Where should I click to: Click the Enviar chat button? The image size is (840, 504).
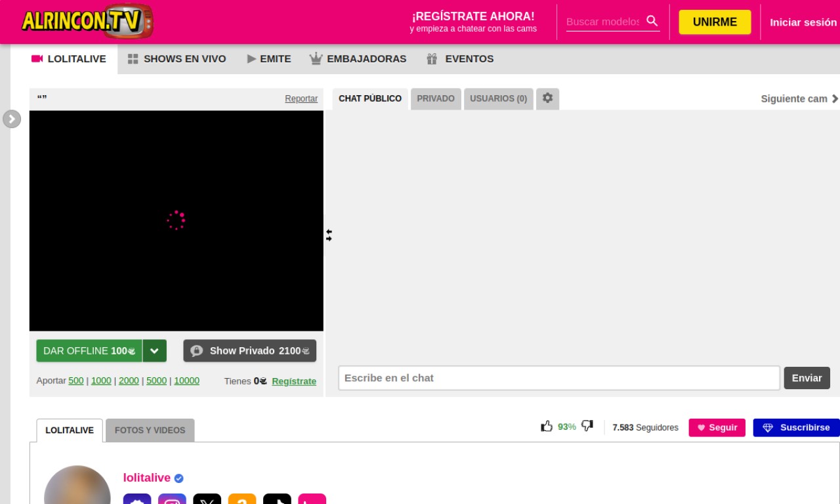click(x=807, y=378)
